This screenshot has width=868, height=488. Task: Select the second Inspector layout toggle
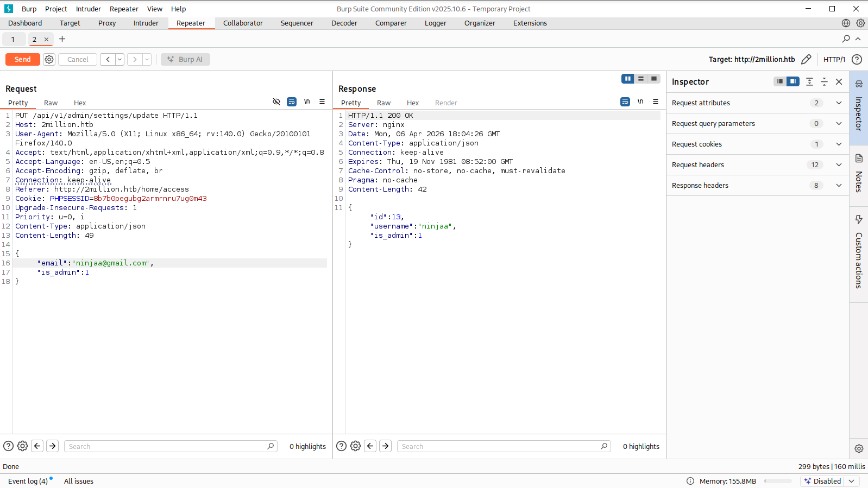[x=793, y=81]
